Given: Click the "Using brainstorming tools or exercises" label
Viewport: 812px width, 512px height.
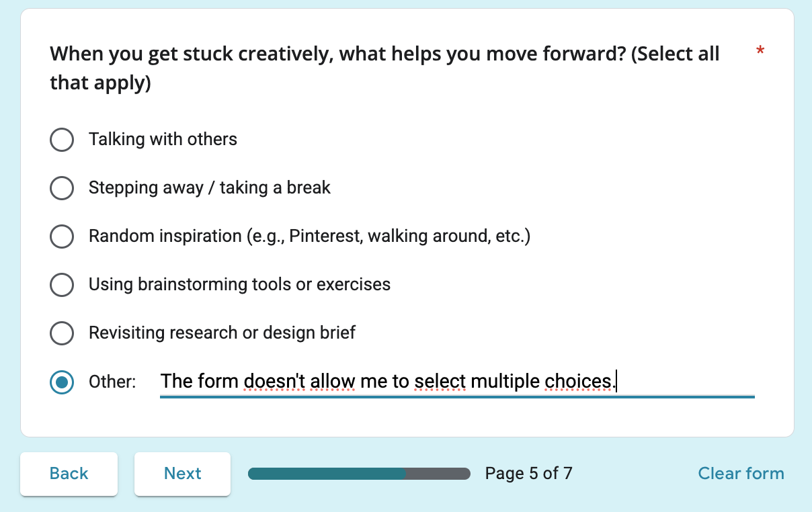Looking at the screenshot, I should click(x=239, y=285).
